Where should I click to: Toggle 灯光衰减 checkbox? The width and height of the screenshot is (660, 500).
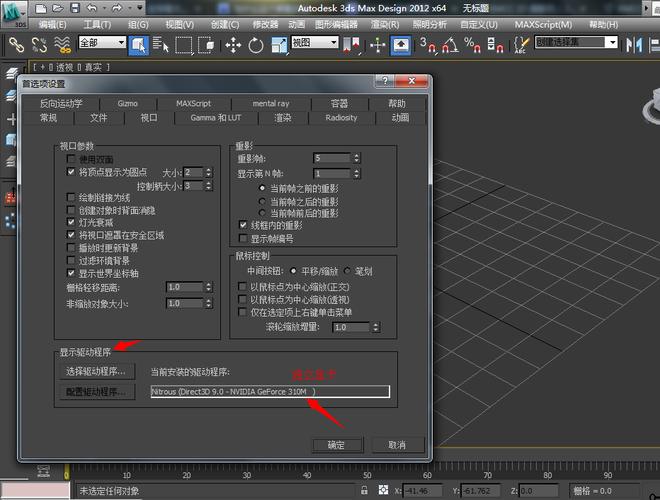[x=71, y=222]
